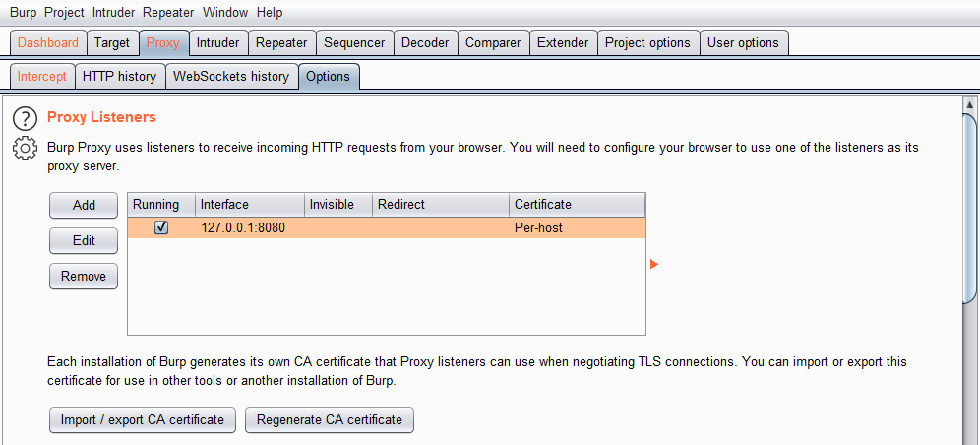This screenshot has width=980, height=445.
Task: Go to the Decoder tab
Action: 425,43
